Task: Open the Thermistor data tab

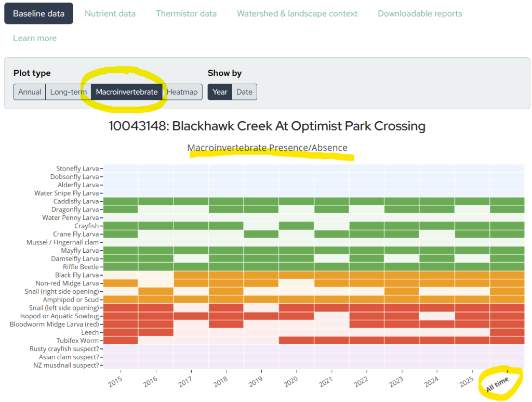Action: (x=186, y=14)
